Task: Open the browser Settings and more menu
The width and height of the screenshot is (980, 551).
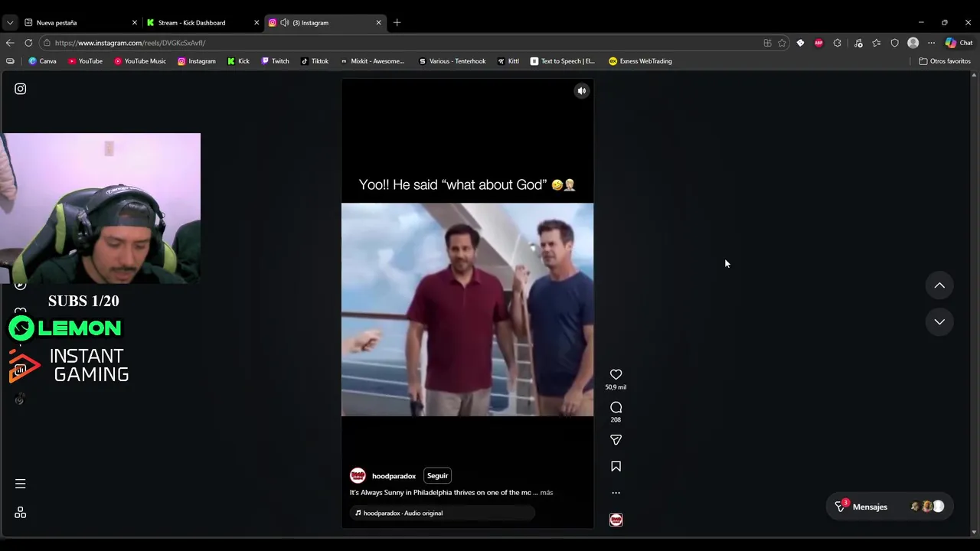Action: coord(931,43)
